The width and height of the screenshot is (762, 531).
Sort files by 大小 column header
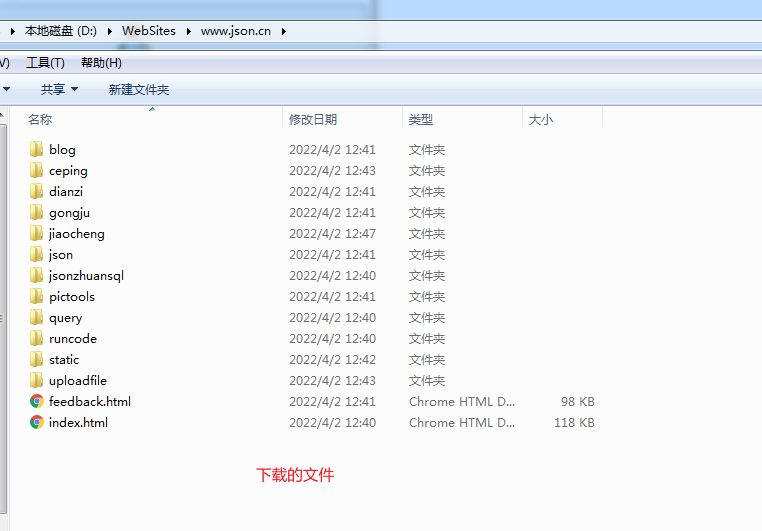(540, 120)
